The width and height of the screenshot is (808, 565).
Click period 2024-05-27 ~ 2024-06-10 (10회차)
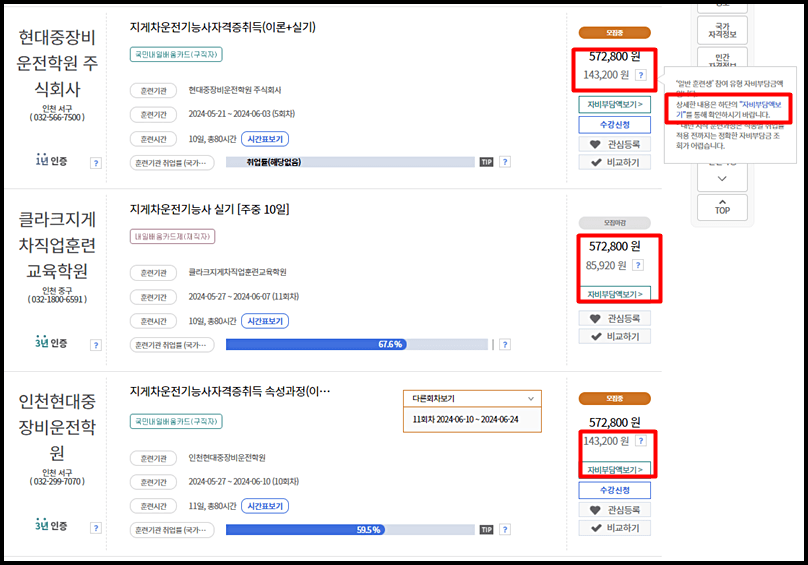244,481
